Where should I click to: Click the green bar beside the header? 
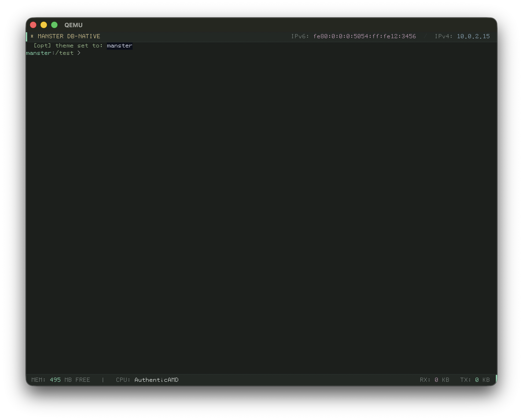tap(27, 37)
